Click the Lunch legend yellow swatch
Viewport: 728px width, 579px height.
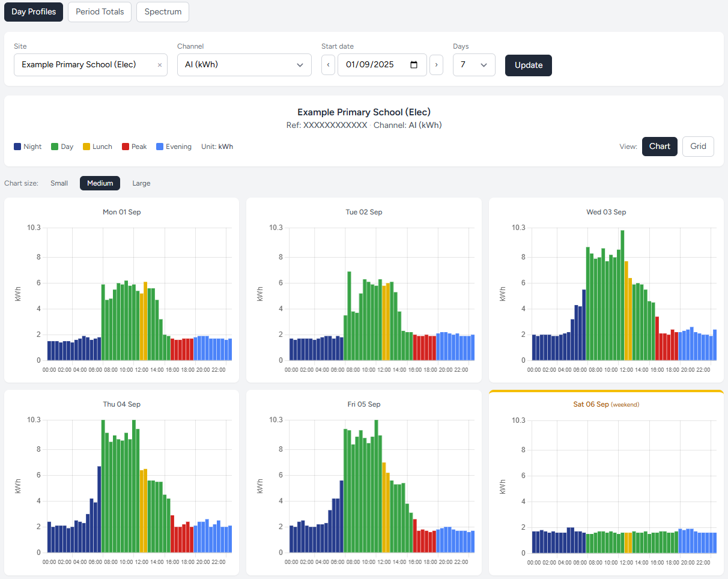click(x=86, y=147)
